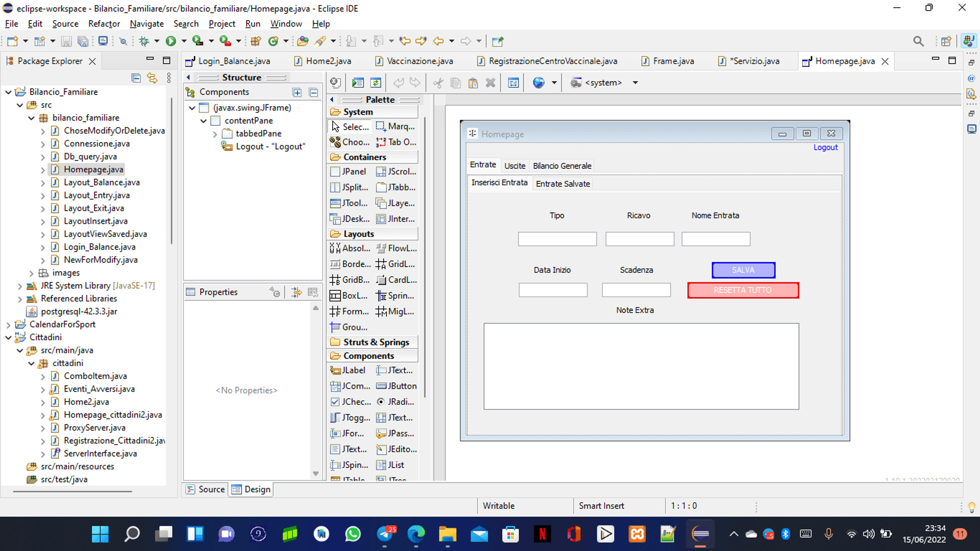Open the Run button dropdown arrow
The width and height of the screenshot is (980, 551).
(184, 41)
